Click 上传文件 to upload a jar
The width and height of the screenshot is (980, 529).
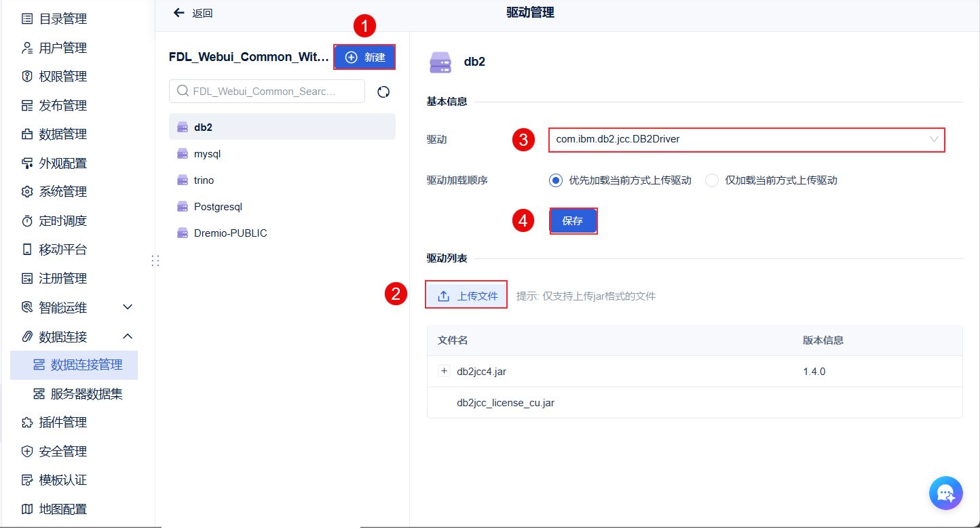(466, 294)
